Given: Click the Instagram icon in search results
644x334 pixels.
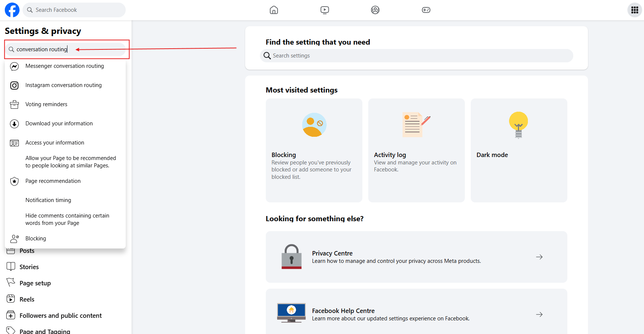Looking at the screenshot, I should [x=14, y=86].
